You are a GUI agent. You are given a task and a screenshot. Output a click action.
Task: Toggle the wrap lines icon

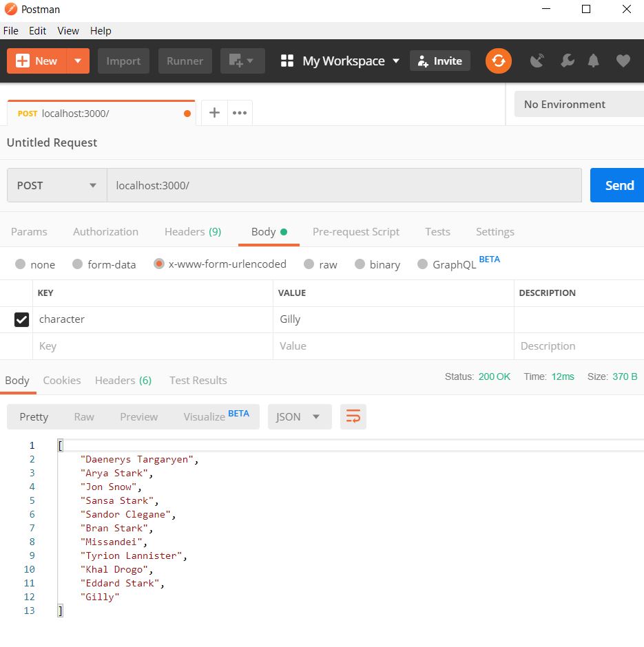point(353,416)
